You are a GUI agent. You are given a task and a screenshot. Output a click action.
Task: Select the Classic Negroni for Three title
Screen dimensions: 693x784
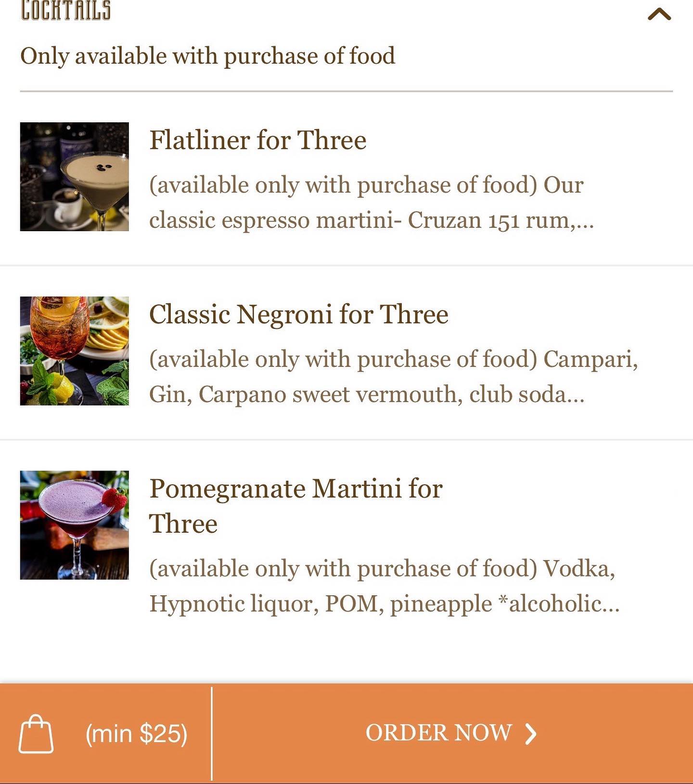tap(298, 315)
